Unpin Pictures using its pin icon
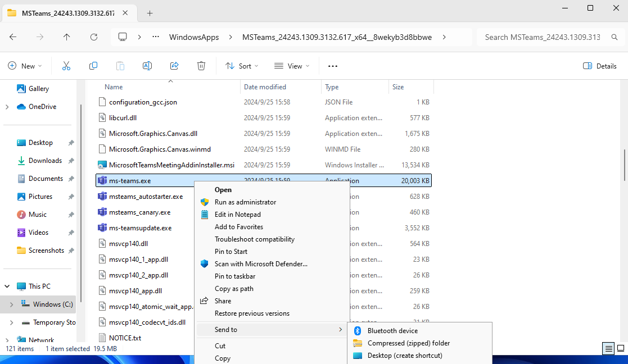 click(x=71, y=197)
